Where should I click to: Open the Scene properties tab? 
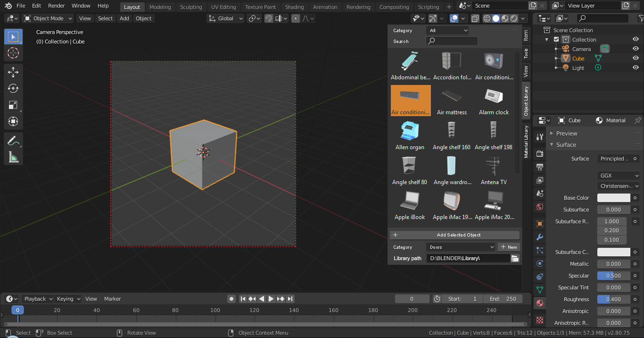point(540,193)
